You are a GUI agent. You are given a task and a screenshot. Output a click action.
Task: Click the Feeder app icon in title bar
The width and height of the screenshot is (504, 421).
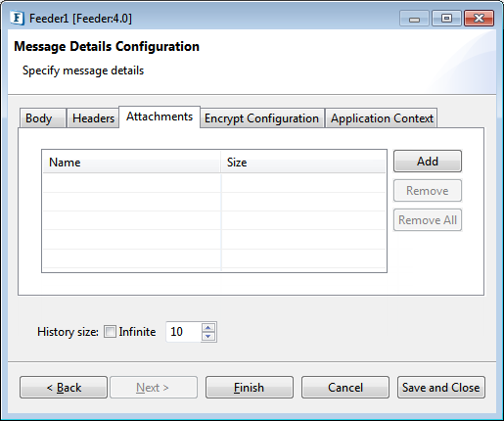click(x=17, y=18)
